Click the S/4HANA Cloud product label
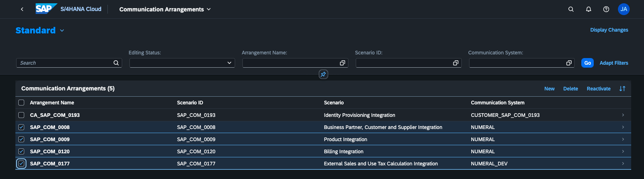 81,9
